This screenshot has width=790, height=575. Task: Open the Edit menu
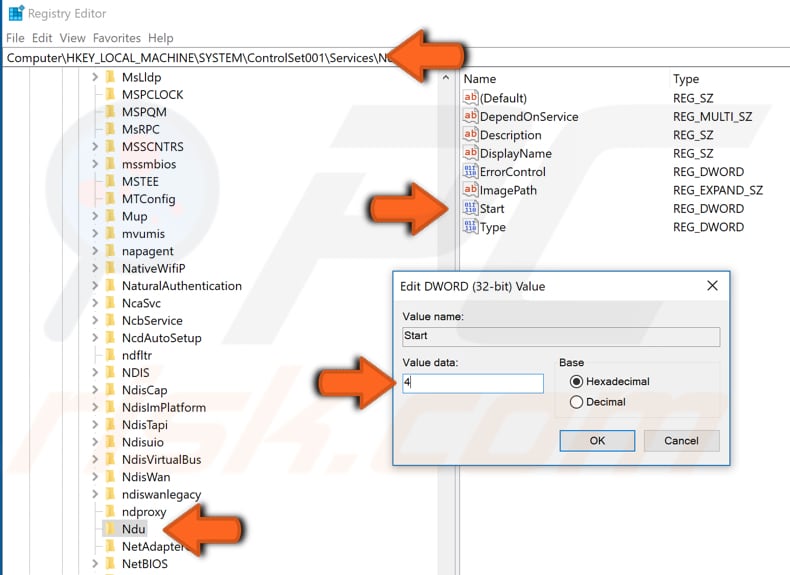pyautogui.click(x=42, y=38)
